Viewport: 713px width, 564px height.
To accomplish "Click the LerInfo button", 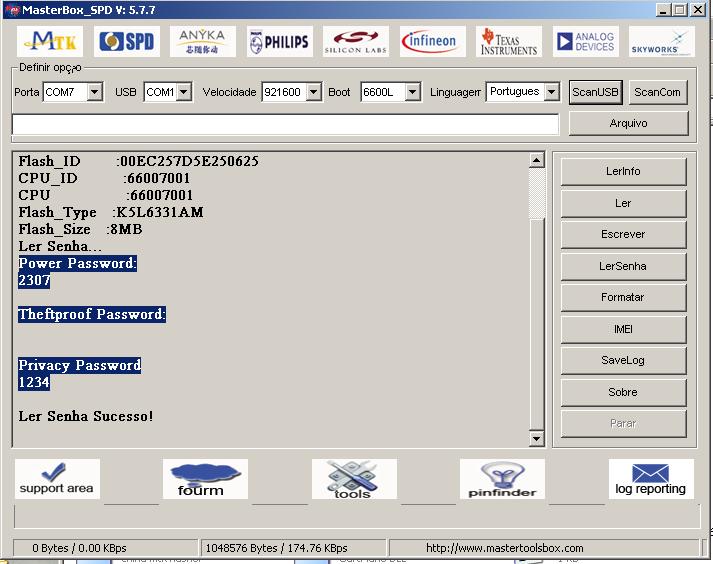I will [x=623, y=171].
